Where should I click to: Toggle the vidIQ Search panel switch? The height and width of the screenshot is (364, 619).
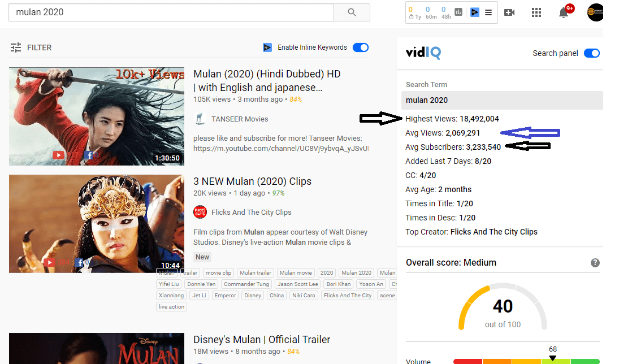[x=591, y=53]
